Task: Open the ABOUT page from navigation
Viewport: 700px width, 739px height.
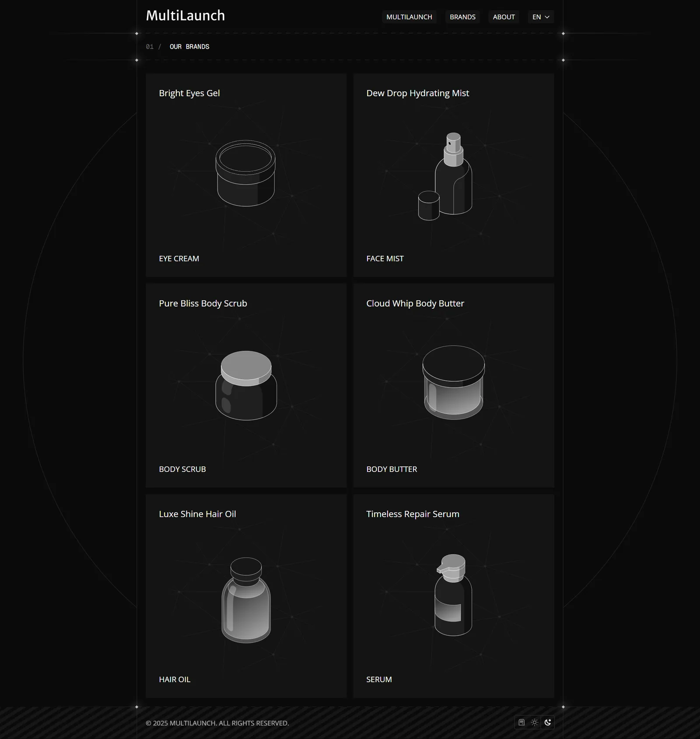Action: tap(504, 17)
